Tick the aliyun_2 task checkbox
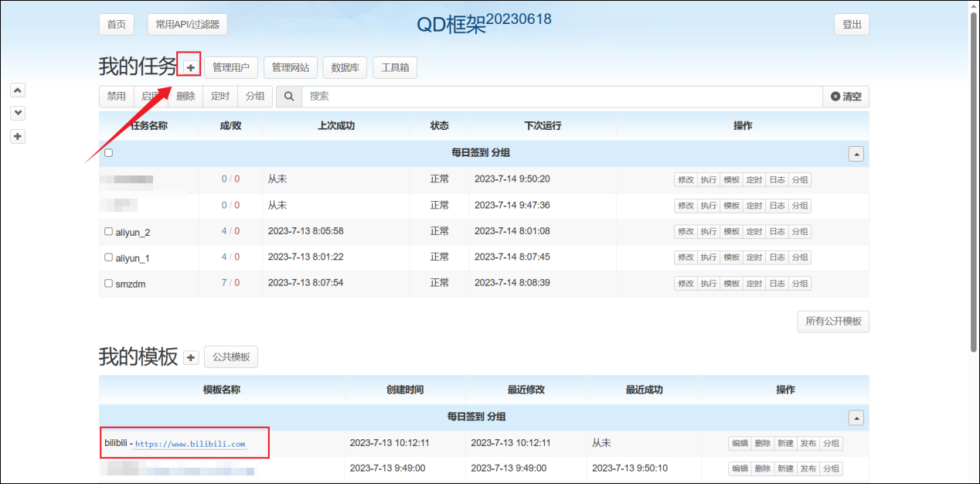The image size is (980, 484). point(108,231)
